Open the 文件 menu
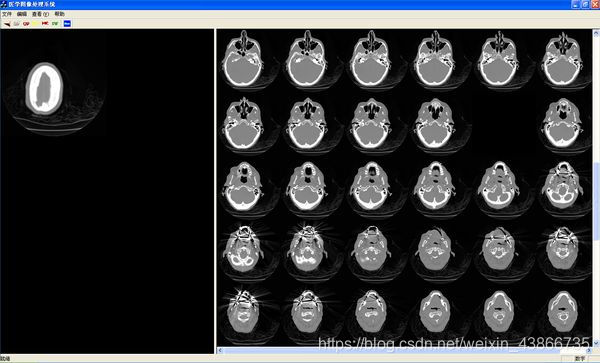Image resolution: width=600 pixels, height=363 pixels. click(x=7, y=14)
